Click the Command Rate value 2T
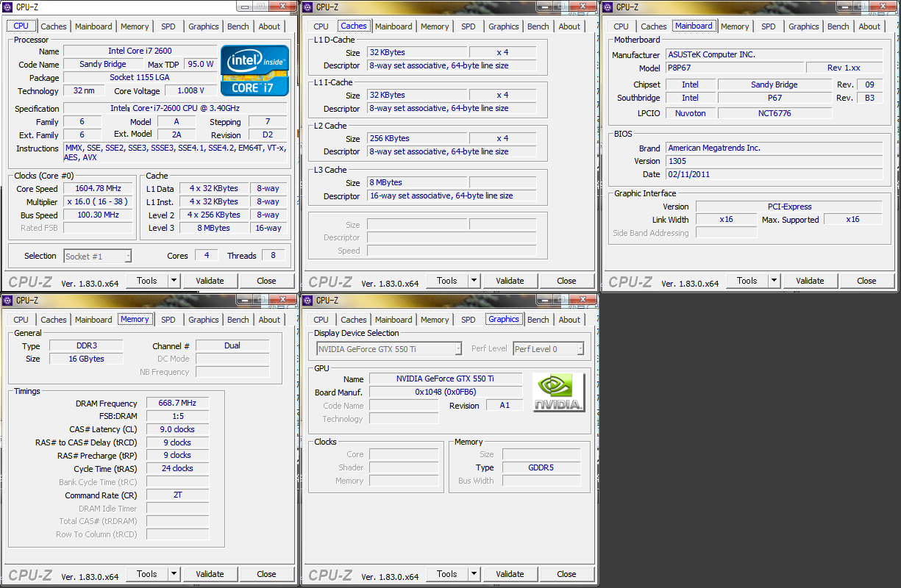Viewport: 901px width, 588px height. point(177,495)
